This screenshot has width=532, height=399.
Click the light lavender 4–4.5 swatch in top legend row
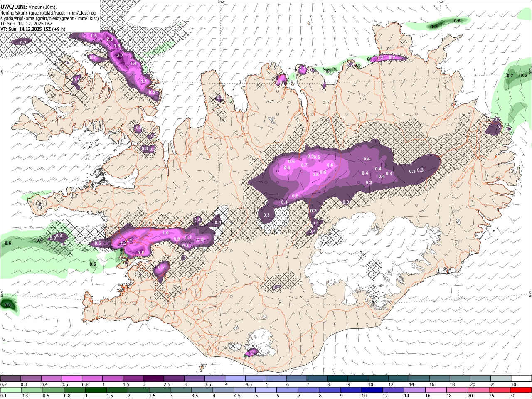235,378
